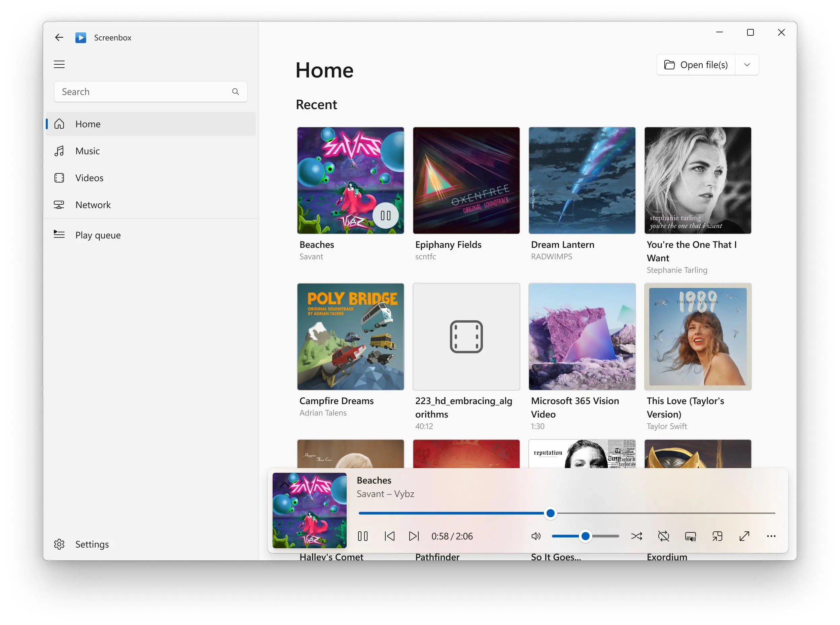
Task: Switch to the compact overlay (mini player)
Action: click(x=717, y=536)
